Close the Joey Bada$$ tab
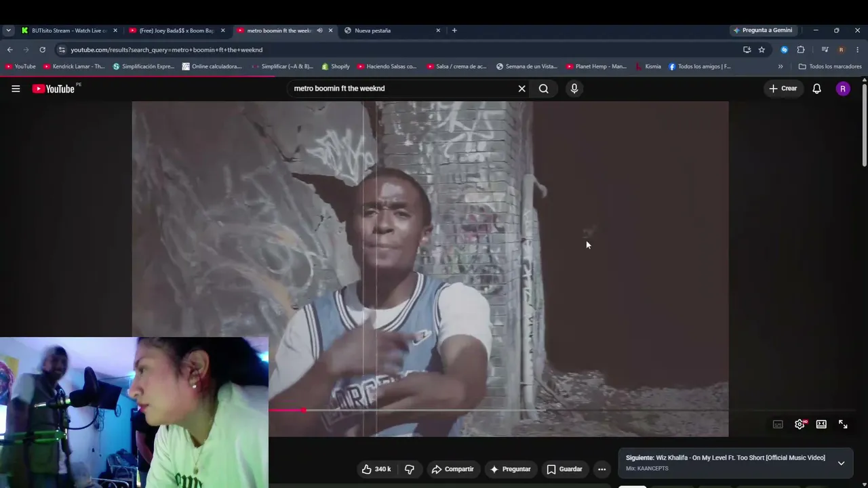 pos(222,30)
